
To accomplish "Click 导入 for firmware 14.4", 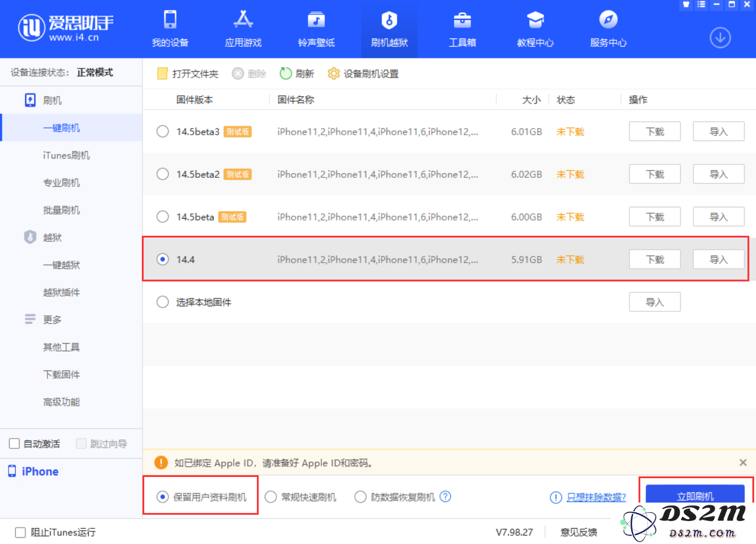I will click(x=719, y=260).
